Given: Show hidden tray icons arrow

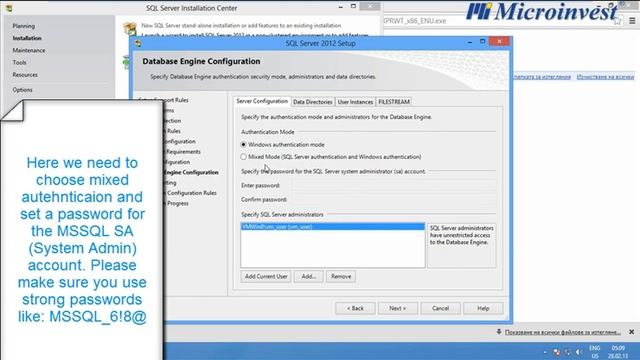Looking at the screenshot, I should click(545, 352).
